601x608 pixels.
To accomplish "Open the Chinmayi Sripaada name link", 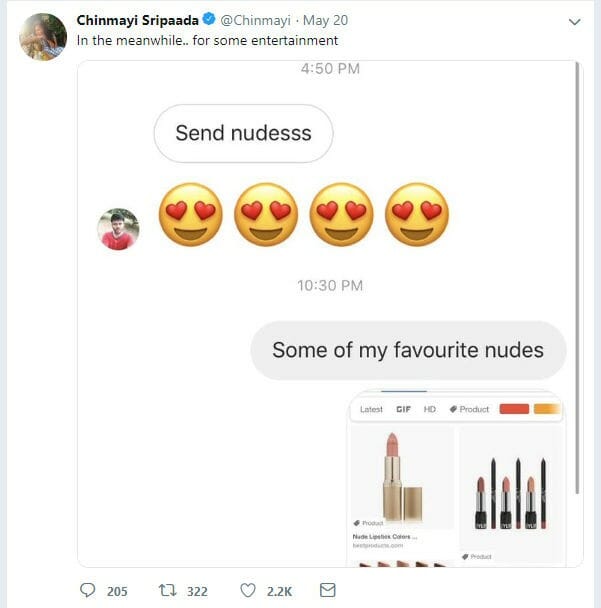I will [137, 20].
